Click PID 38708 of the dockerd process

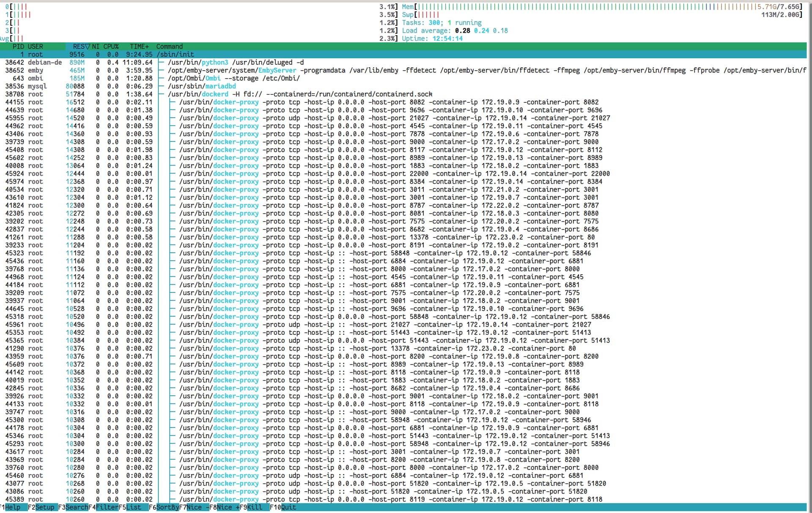14,94
